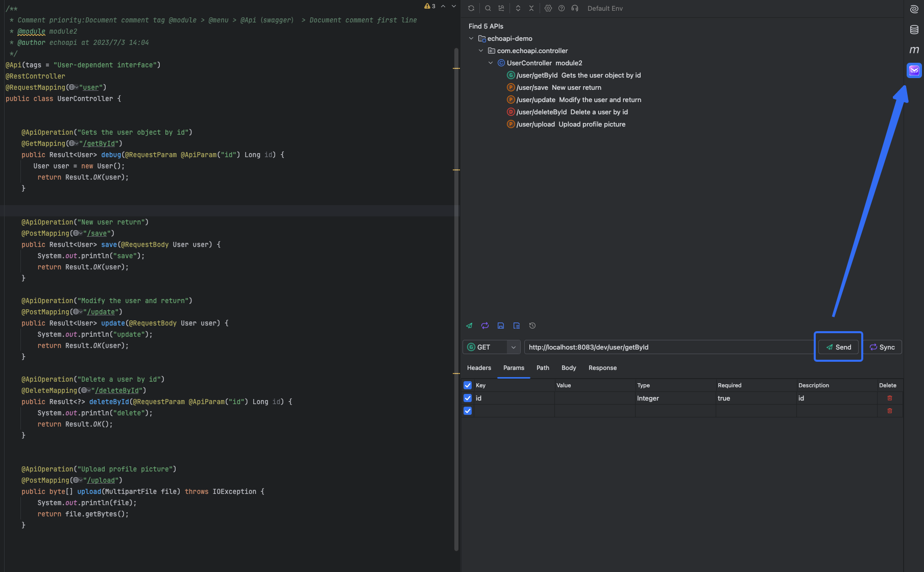Click the Value cell of id parameter
Viewport: 924px width, 572px height.
pos(595,398)
